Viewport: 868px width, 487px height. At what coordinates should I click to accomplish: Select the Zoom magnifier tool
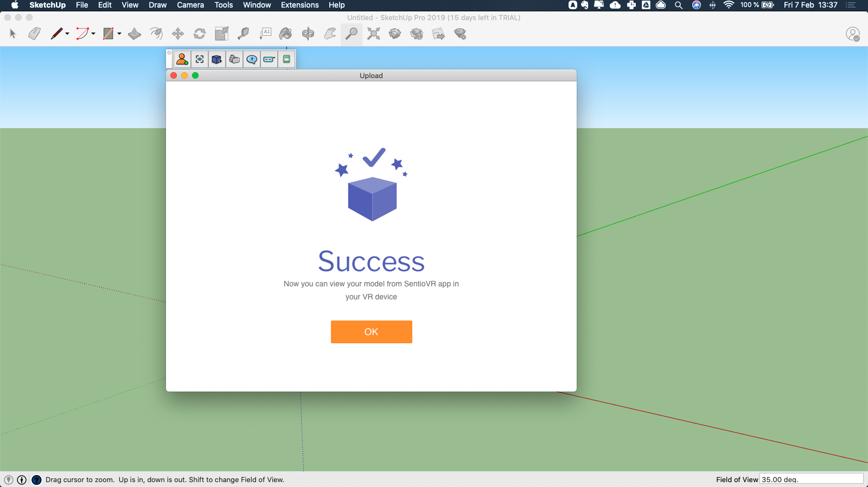(352, 34)
